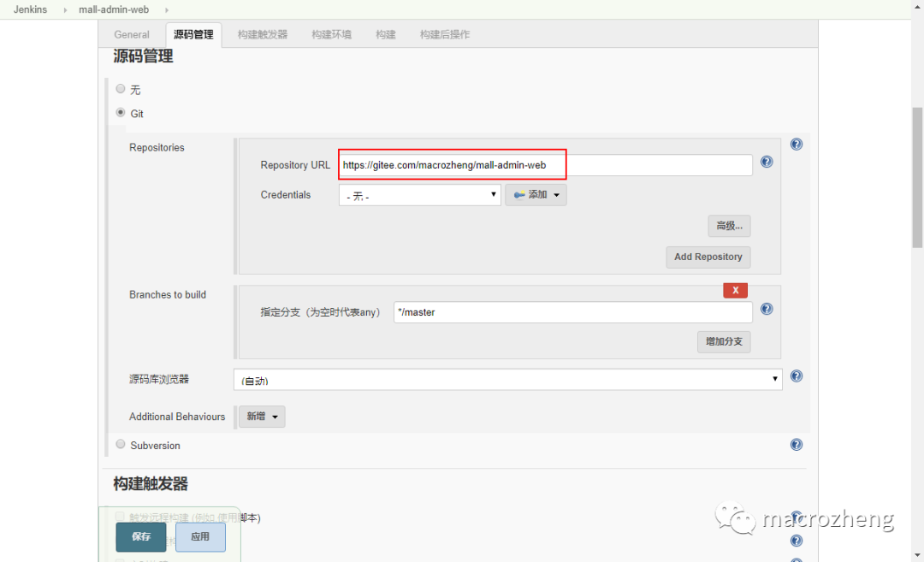Switch to the 构建后操作 tab

tap(444, 35)
